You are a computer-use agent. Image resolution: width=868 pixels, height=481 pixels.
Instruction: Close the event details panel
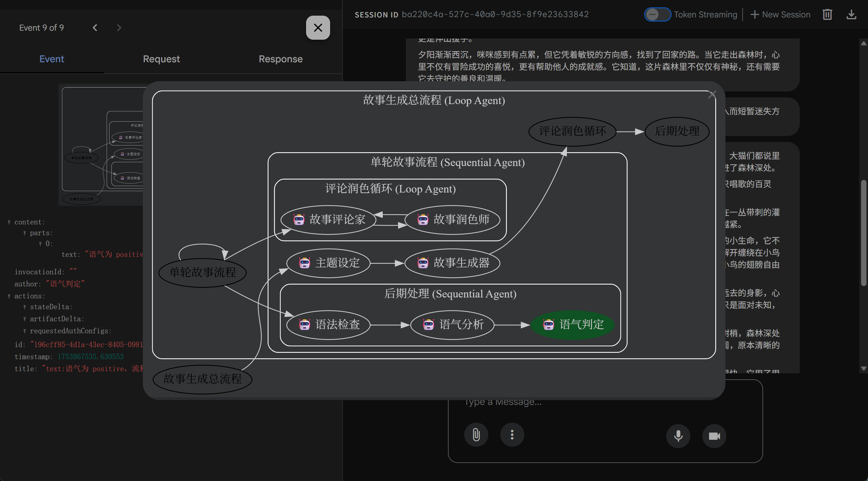(318, 28)
